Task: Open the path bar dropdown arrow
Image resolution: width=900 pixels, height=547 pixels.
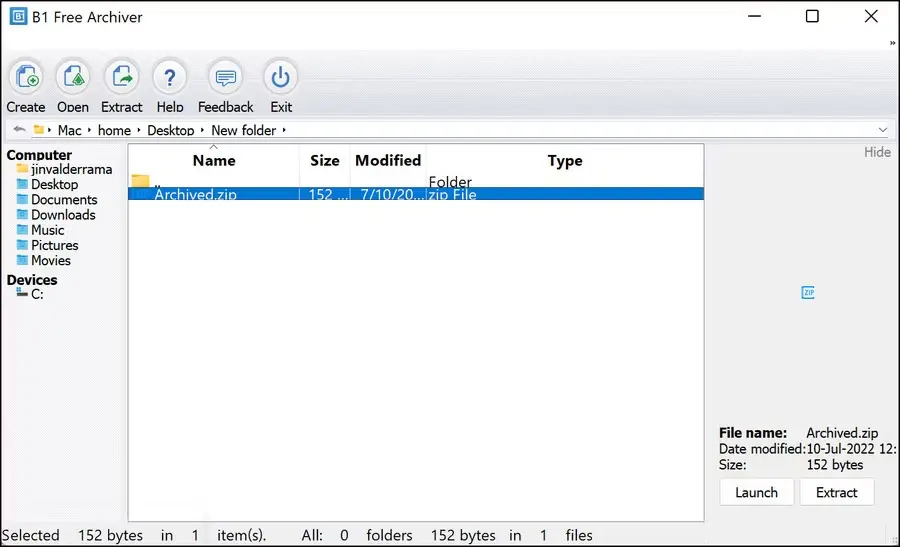Action: [x=883, y=130]
